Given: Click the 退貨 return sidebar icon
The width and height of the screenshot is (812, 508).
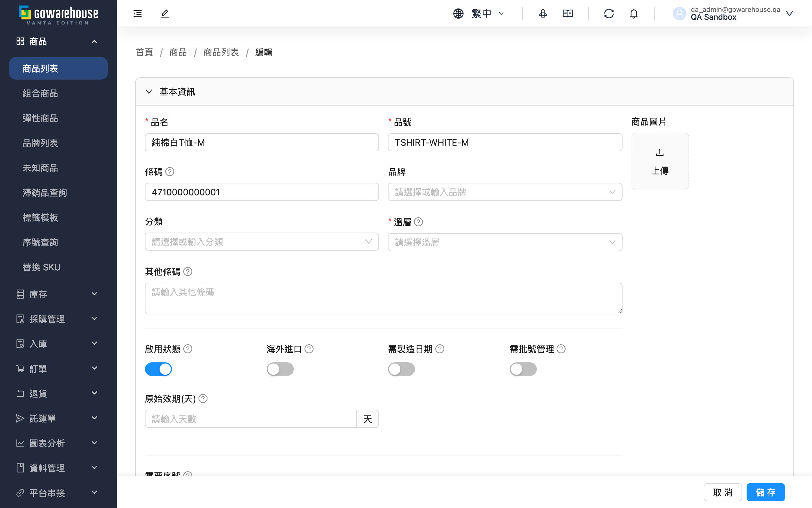Looking at the screenshot, I should point(20,393).
